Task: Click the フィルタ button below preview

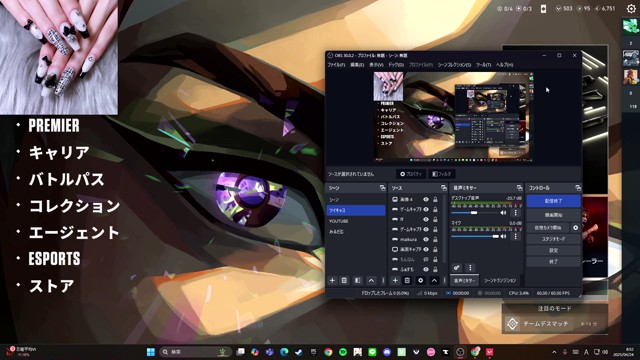Action: coord(442,174)
